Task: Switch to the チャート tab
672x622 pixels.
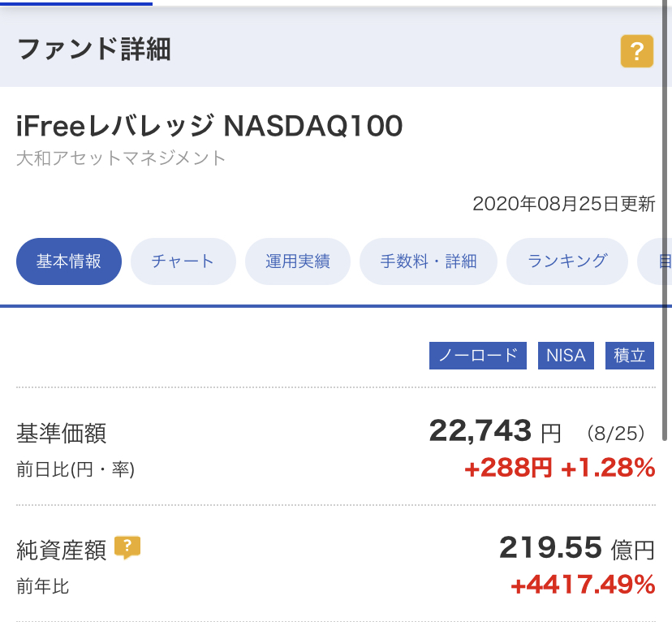Action: coord(183,261)
